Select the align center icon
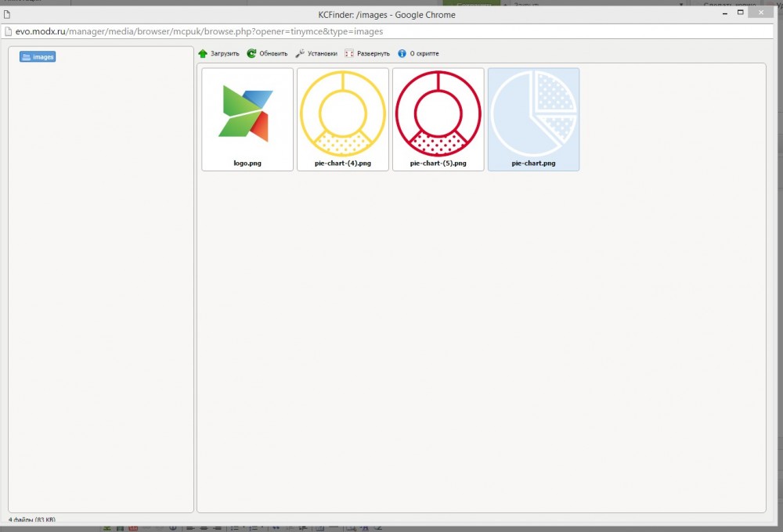Viewport: 783px width, 532px height. (x=204, y=527)
